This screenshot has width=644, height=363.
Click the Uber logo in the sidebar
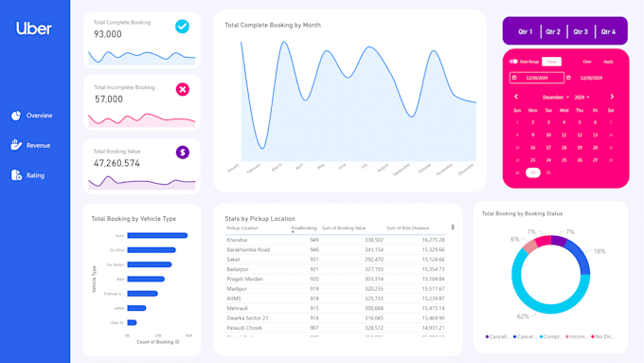(x=34, y=28)
